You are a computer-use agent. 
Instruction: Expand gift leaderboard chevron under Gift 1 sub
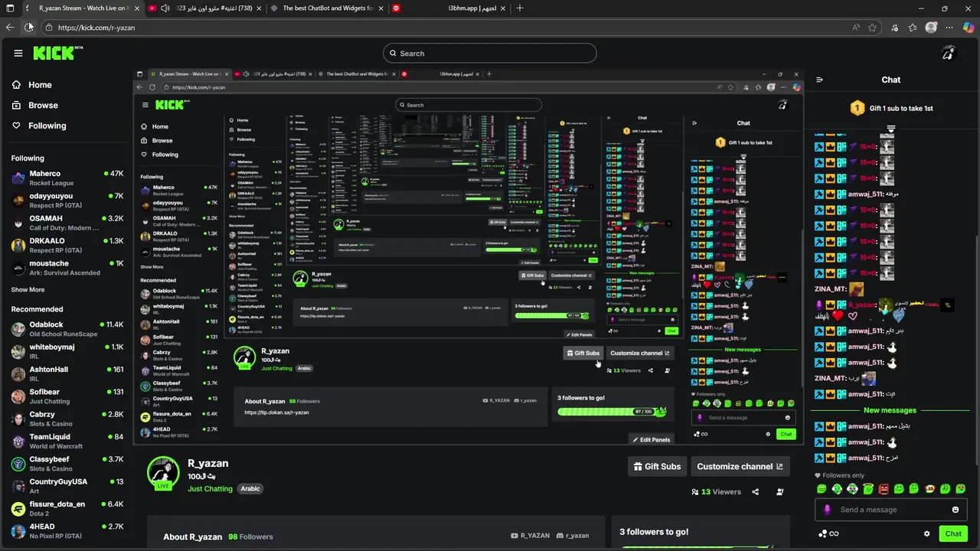coord(890,129)
